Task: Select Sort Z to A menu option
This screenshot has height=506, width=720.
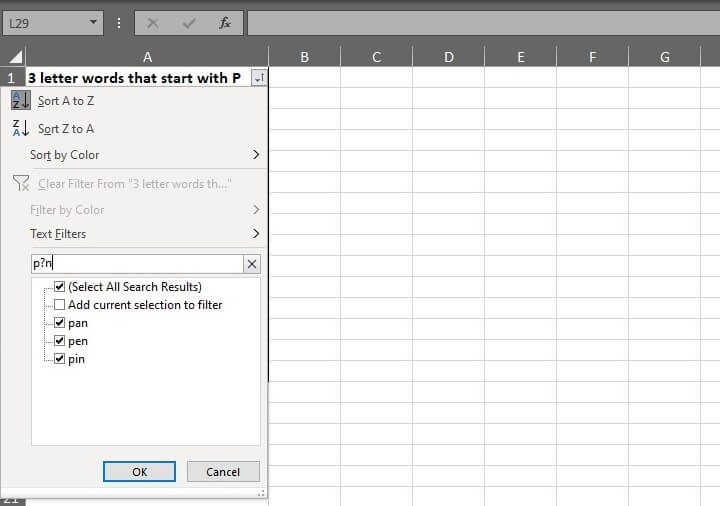Action: coord(66,128)
